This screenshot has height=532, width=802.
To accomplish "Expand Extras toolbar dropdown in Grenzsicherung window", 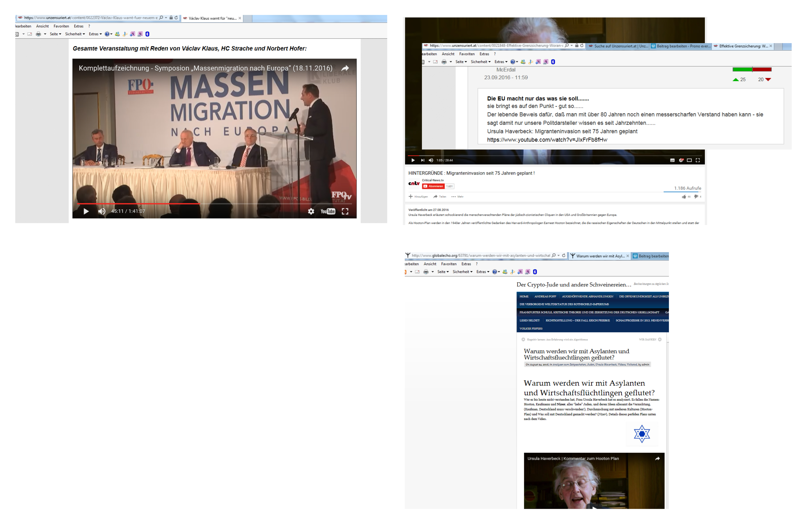I will pyautogui.click(x=501, y=62).
